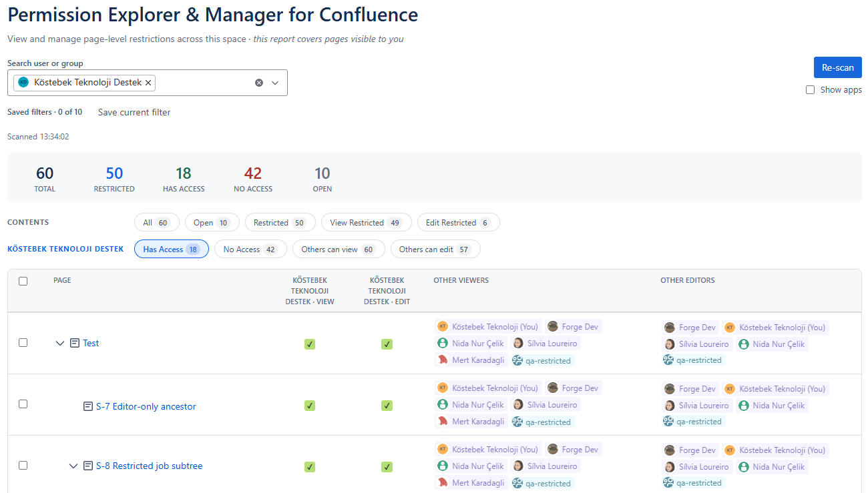Toggle view access checkmark for Test

pyautogui.click(x=310, y=344)
